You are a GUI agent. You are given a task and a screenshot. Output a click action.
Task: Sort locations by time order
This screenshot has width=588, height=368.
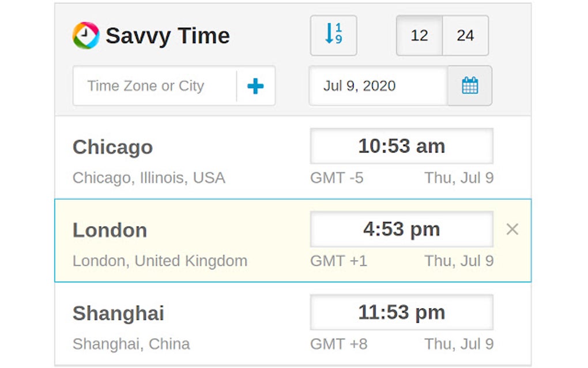coord(333,35)
